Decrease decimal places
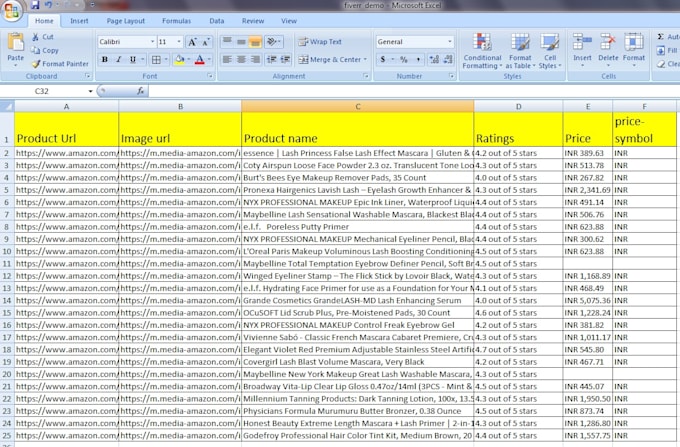The height and width of the screenshot is (447, 680). coord(448,59)
